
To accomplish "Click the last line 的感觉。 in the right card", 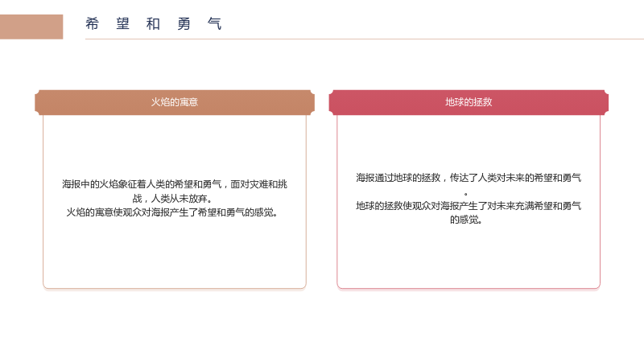I will click(466, 220).
